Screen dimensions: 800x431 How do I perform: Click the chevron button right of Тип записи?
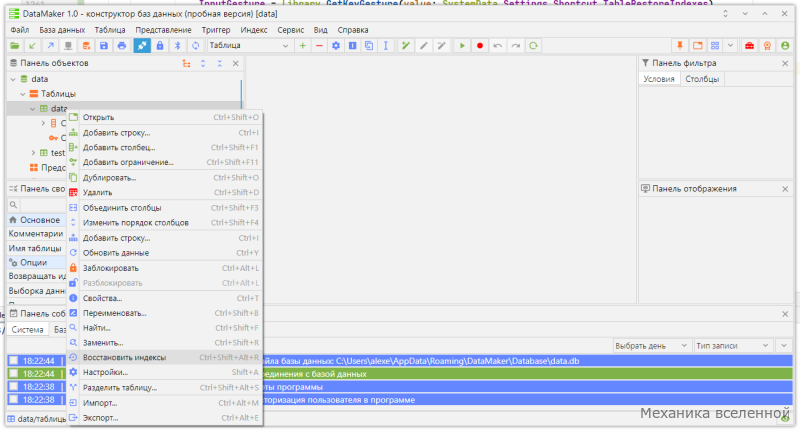784,346
